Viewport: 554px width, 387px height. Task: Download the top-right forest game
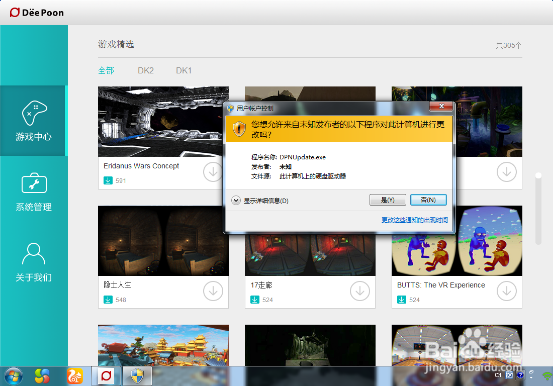pos(507,172)
